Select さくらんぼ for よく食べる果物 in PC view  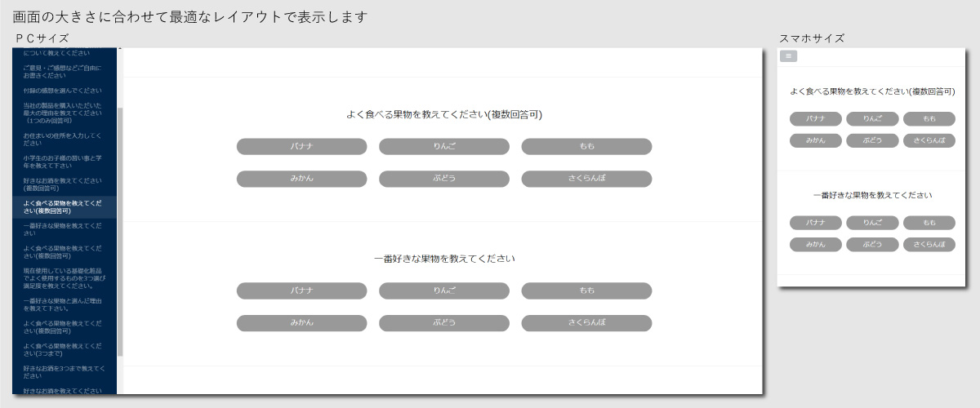(x=586, y=179)
